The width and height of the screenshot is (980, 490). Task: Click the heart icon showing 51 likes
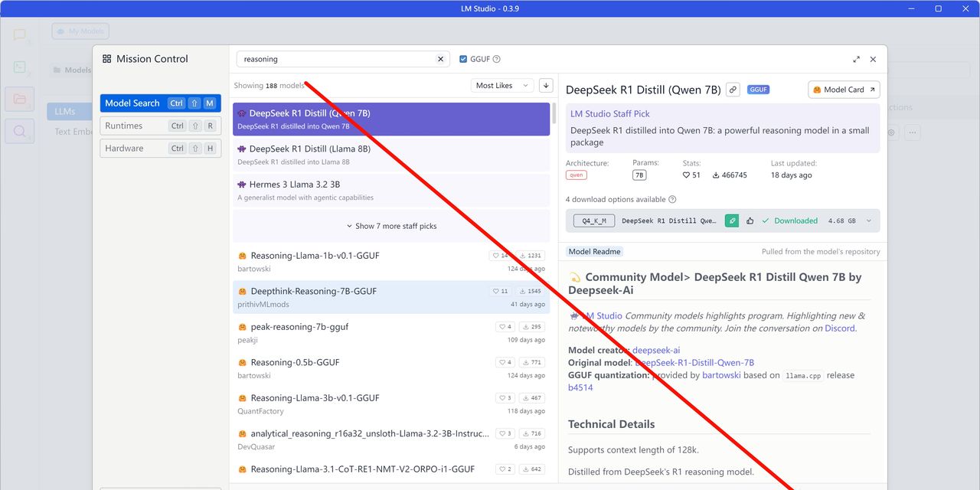click(687, 175)
